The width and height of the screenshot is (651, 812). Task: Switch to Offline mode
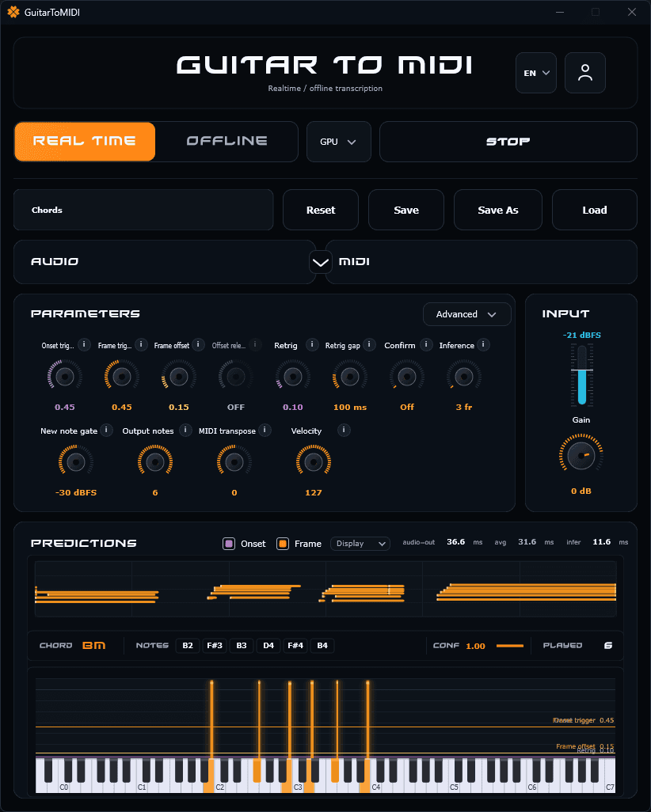(227, 142)
